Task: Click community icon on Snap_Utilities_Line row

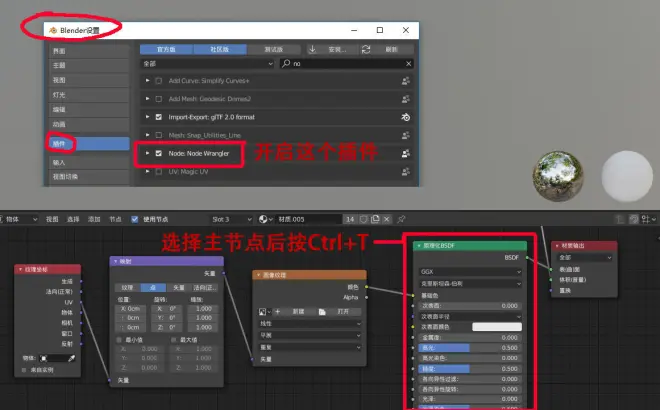Action: pyautogui.click(x=406, y=136)
